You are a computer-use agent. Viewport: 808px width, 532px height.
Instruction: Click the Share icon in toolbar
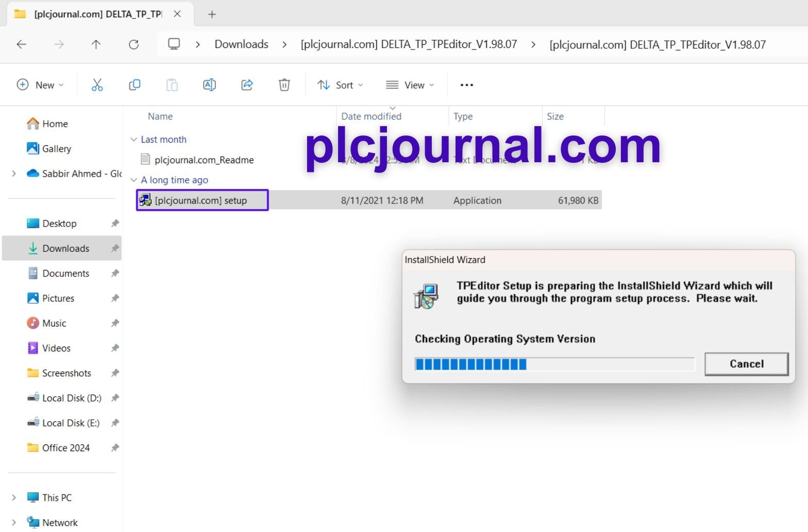tap(247, 85)
